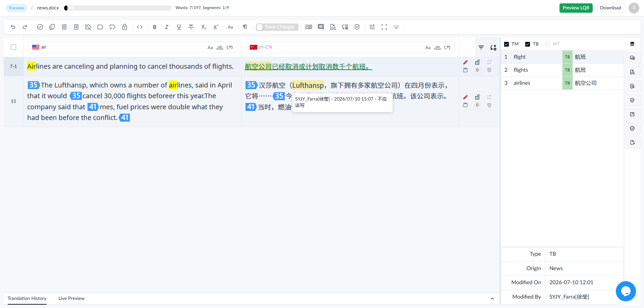Change case with the Aa toolbar icon
Image resolution: width=644 pixels, height=308 pixels.
tap(230, 27)
